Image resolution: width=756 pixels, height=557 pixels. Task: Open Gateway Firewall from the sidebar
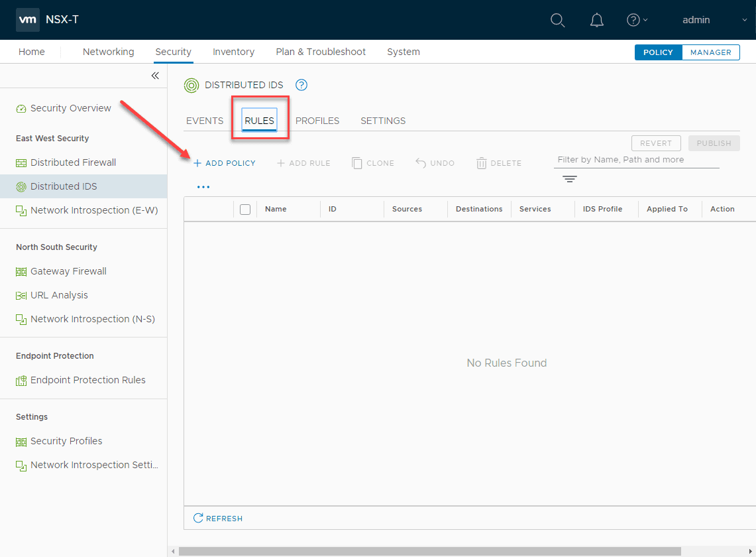pyautogui.click(x=68, y=271)
